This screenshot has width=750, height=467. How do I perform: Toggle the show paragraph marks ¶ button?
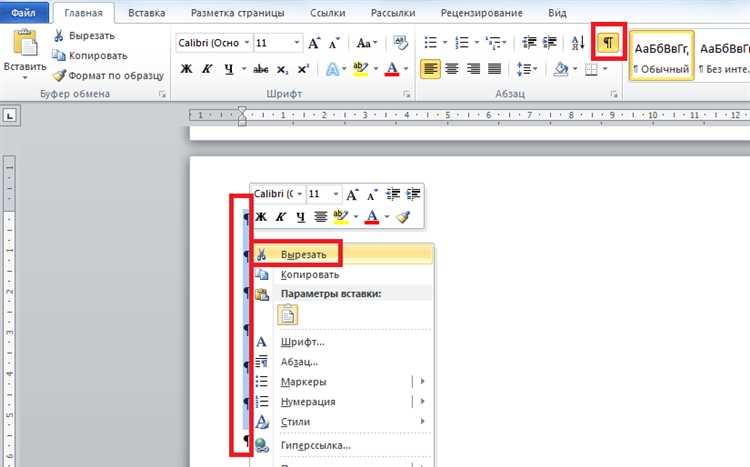[607, 43]
